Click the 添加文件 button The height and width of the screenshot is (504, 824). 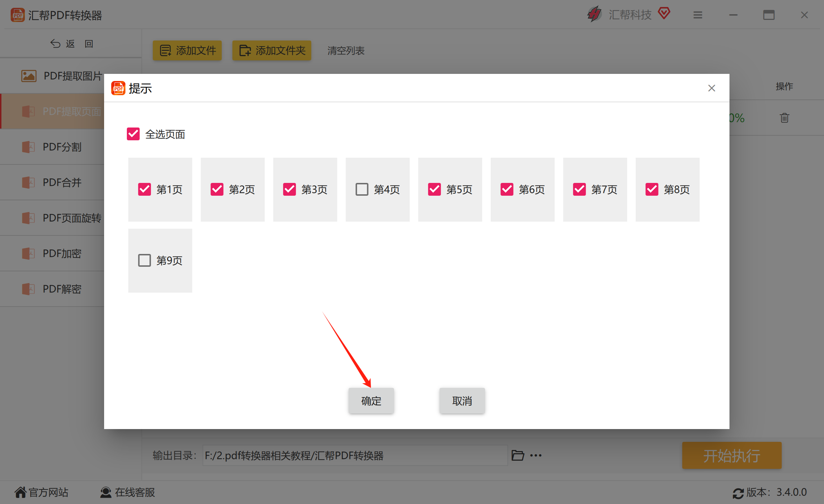tap(187, 50)
